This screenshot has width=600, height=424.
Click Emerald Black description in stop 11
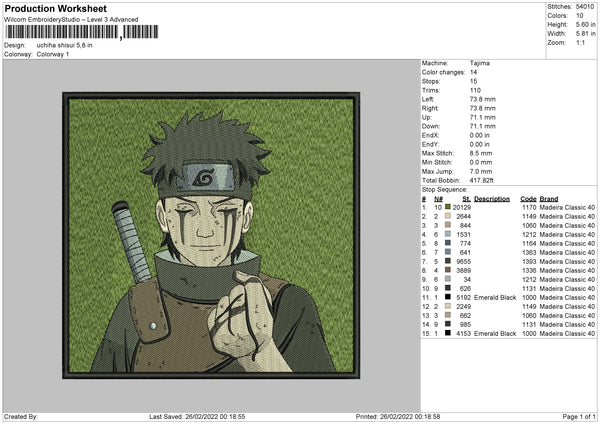click(495, 297)
